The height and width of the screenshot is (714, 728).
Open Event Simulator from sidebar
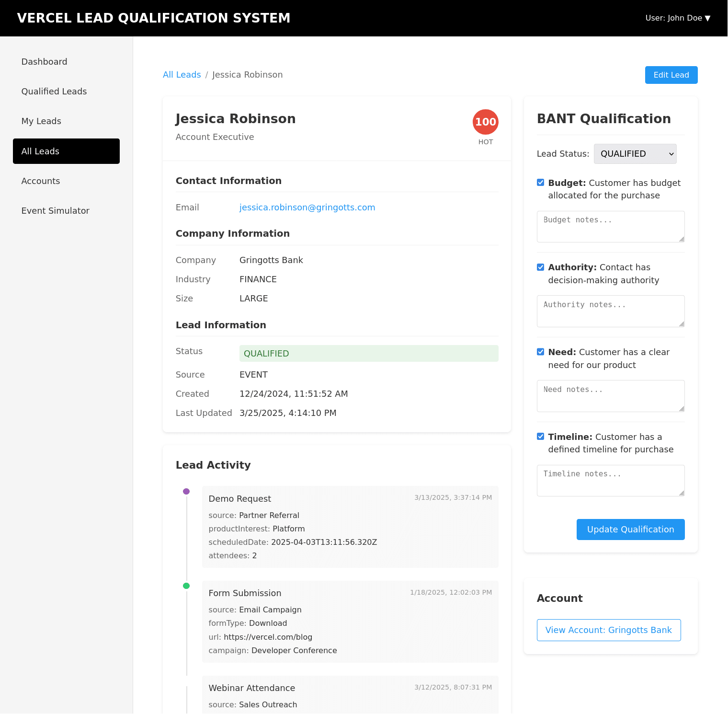(66, 211)
